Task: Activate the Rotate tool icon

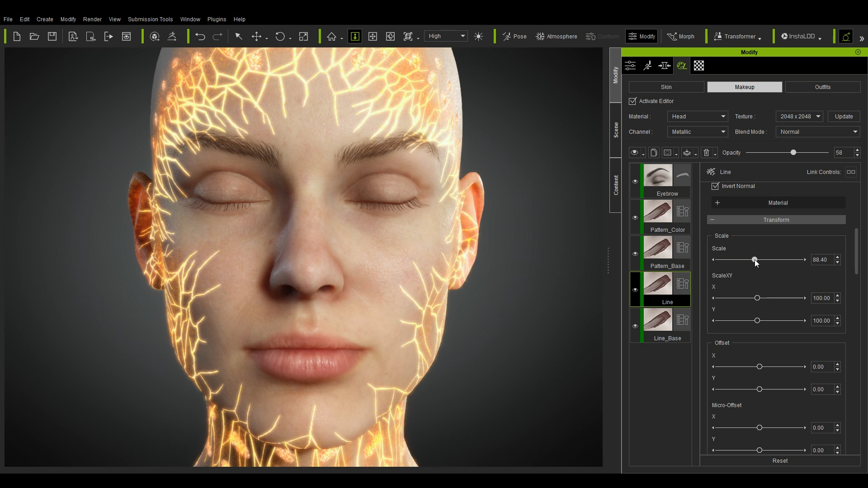Action: click(x=280, y=37)
